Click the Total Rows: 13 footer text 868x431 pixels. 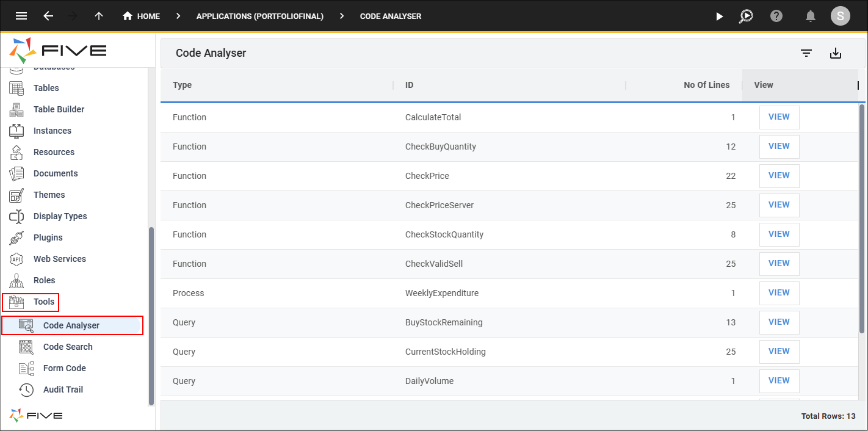point(828,416)
